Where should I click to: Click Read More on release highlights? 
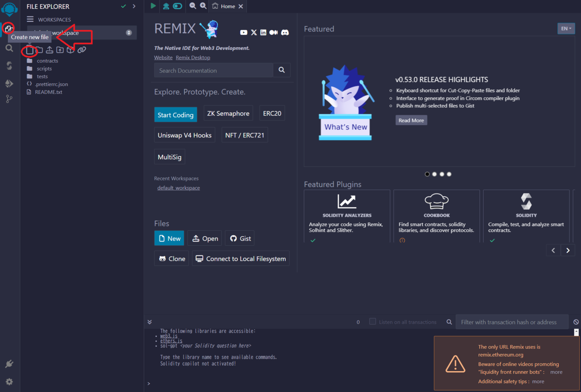pyautogui.click(x=411, y=120)
